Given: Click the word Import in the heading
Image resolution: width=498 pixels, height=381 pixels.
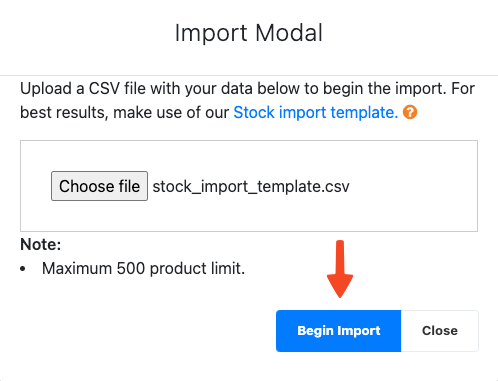Looking at the screenshot, I should click(211, 33).
